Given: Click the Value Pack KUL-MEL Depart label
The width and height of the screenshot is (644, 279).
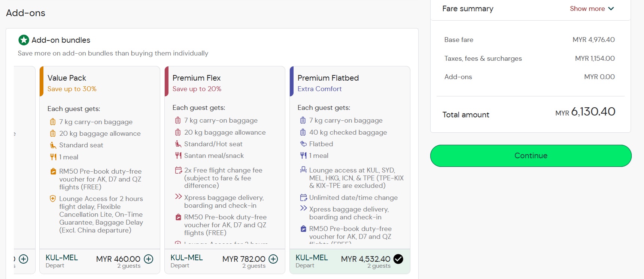Looking at the screenshot, I should 62,261.
